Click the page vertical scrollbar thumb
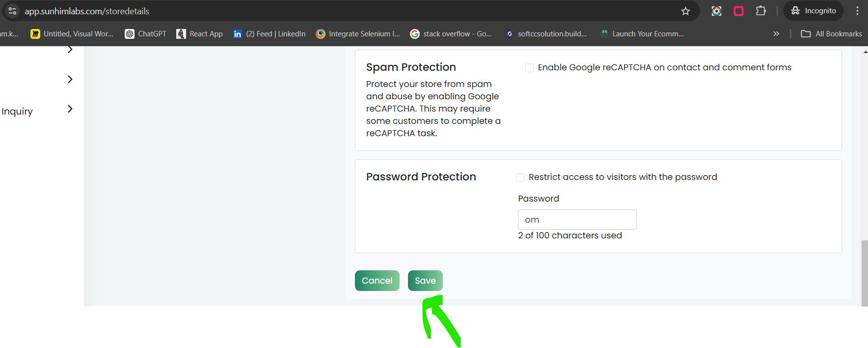868x348 pixels. [x=865, y=273]
